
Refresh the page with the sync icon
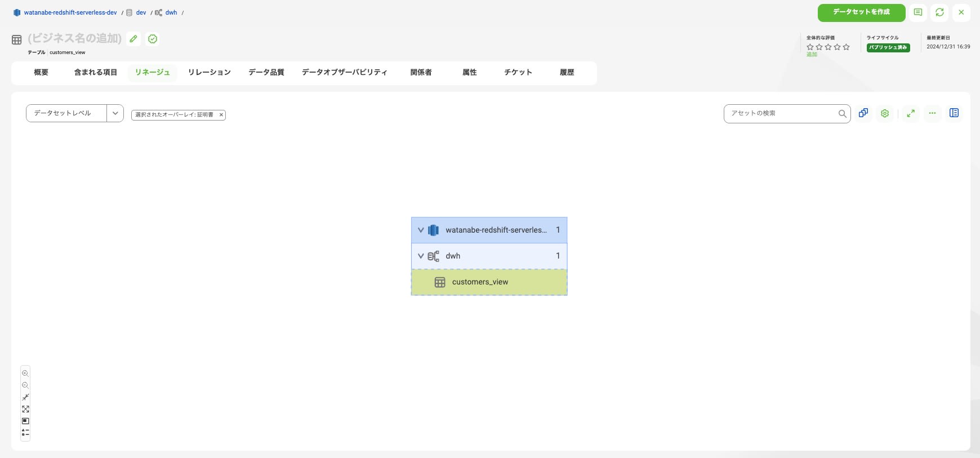click(x=939, y=12)
